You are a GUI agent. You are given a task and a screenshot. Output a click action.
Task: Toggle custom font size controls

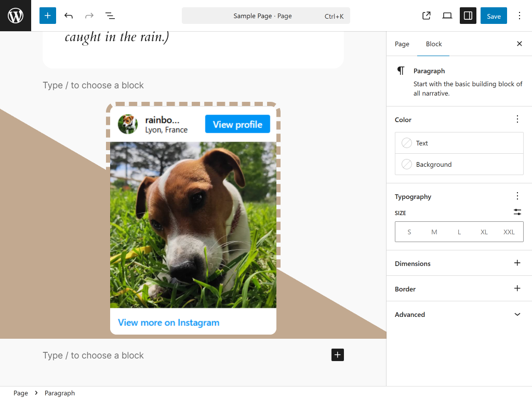(x=517, y=212)
